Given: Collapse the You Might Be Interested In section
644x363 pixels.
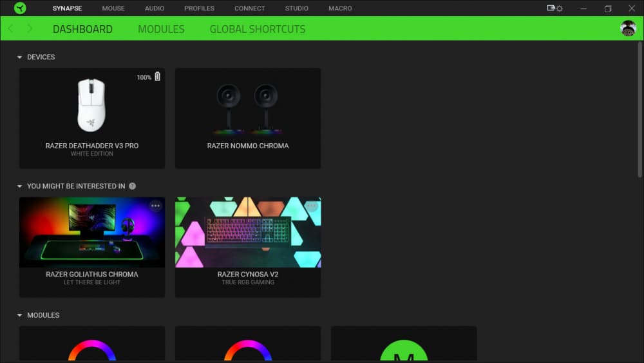Looking at the screenshot, I should click(x=19, y=186).
